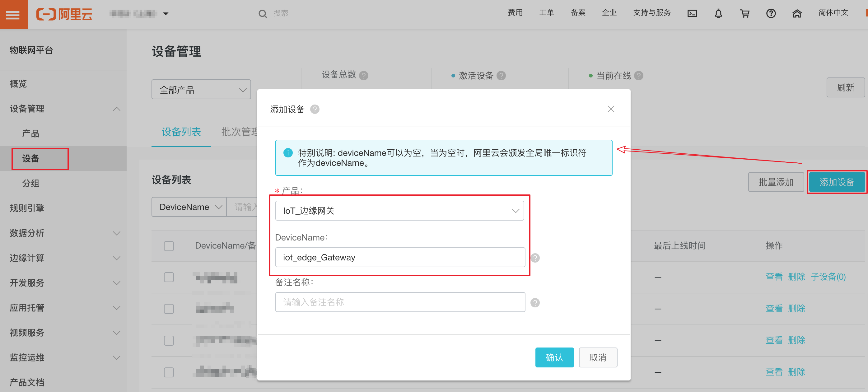Open the account dropdown in header

[139, 14]
